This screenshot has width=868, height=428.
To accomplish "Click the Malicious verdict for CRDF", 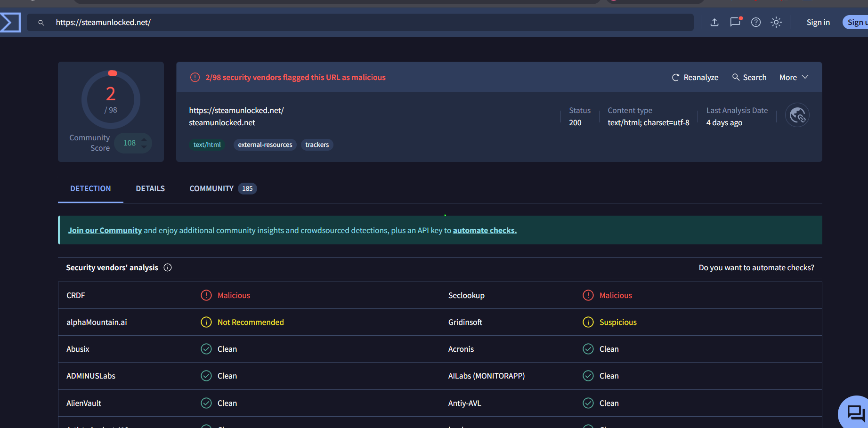I will click(x=234, y=295).
